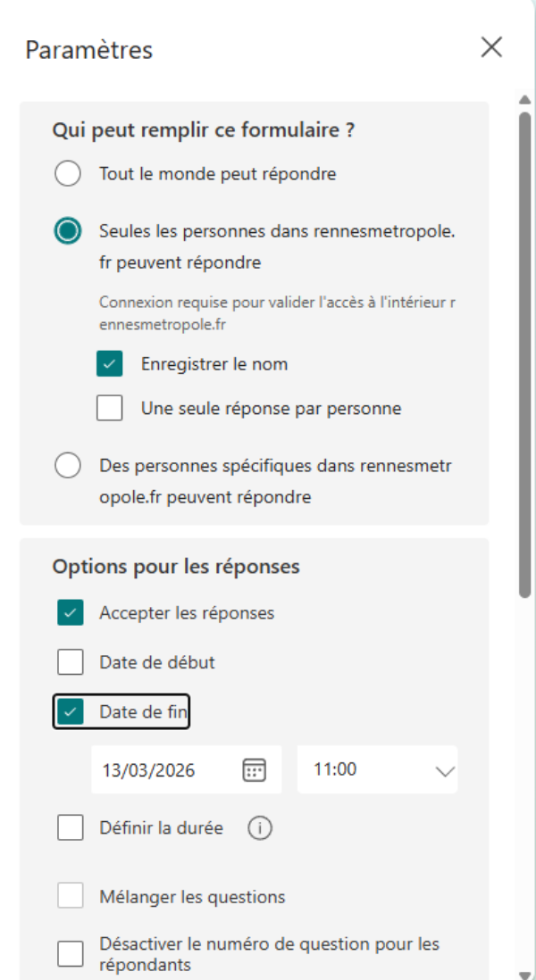Image resolution: width=536 pixels, height=980 pixels.
Task: Check "Désactiver le numéro de question" box
Action: tap(71, 954)
